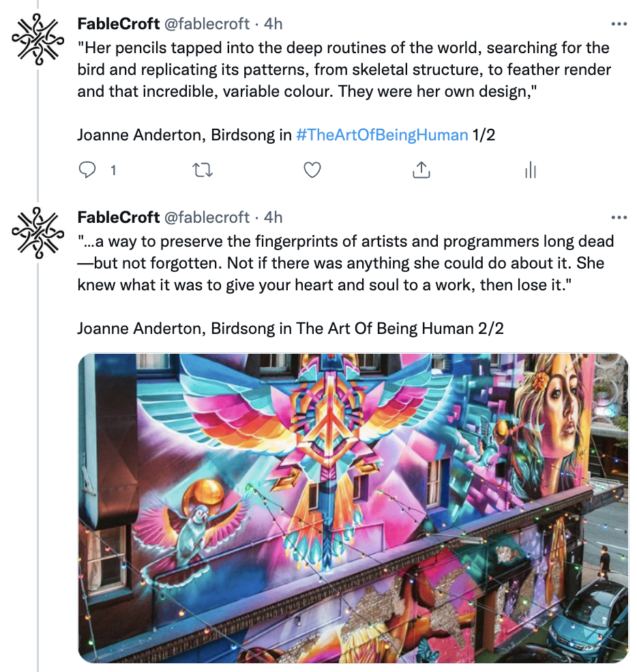Click the reply count on first tweet
Image resolution: width=637 pixels, height=672 pixels.
coord(113,170)
